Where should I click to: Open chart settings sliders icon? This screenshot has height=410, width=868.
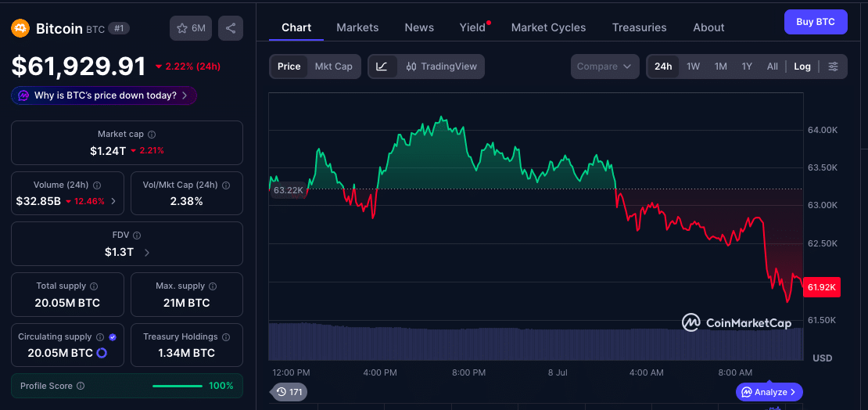833,67
